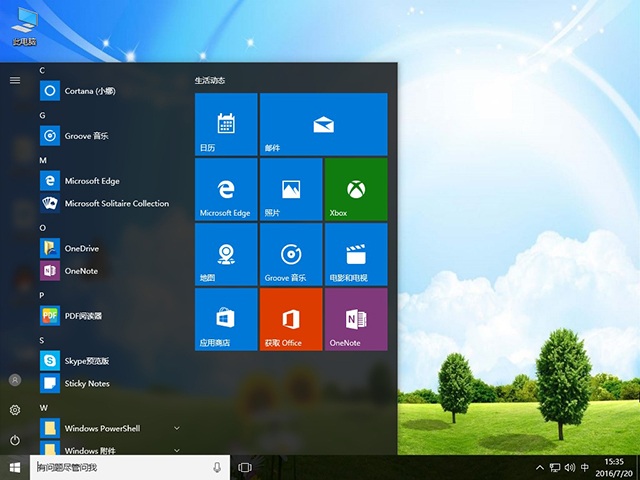Open the OneNote tile
The height and width of the screenshot is (480, 640).
[355, 319]
